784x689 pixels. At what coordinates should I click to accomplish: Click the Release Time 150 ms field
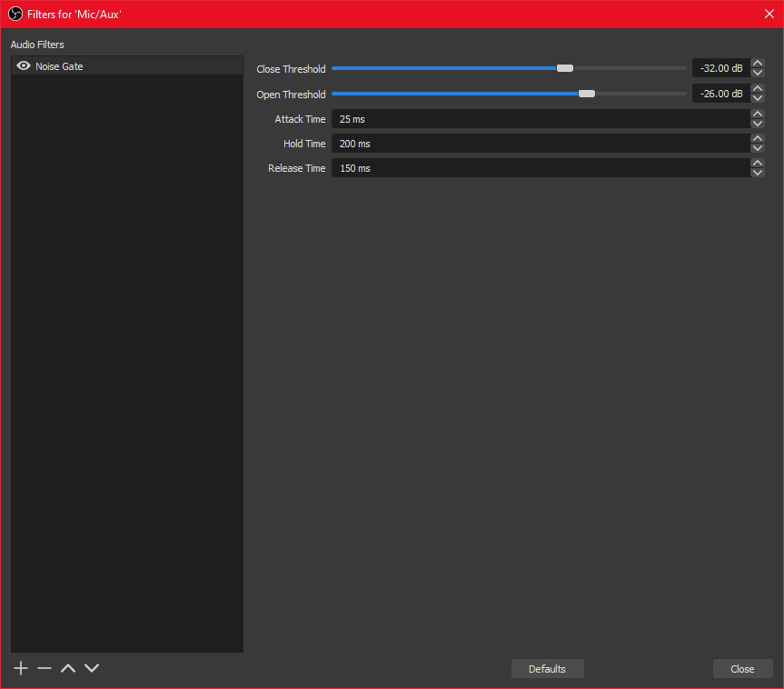tap(541, 168)
